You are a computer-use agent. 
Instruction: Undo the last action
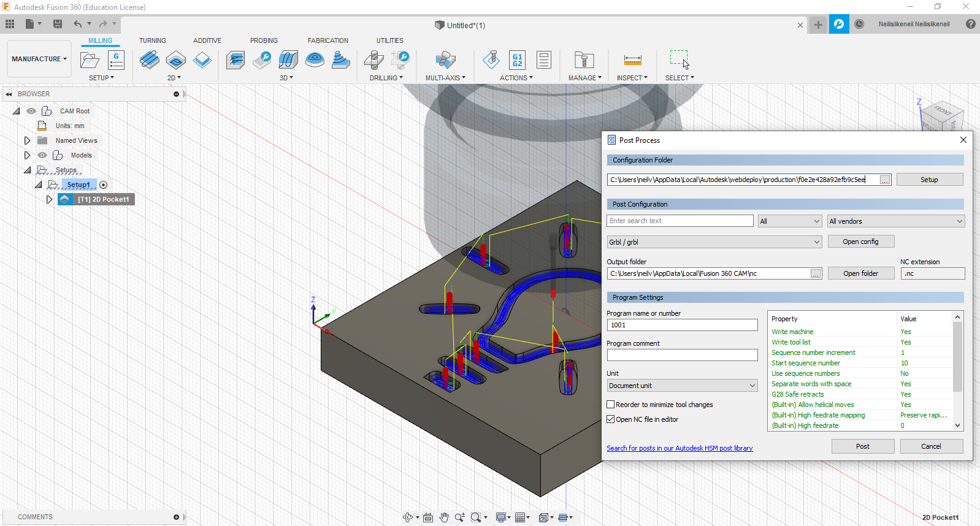77,24
